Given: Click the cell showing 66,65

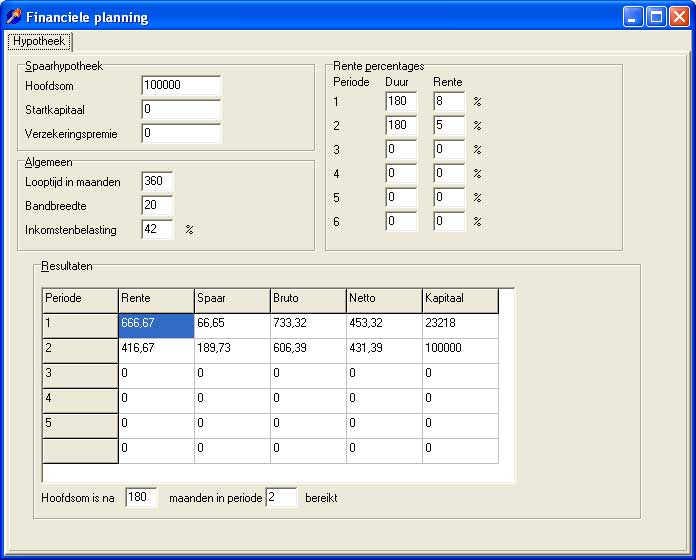Looking at the screenshot, I should point(232,326).
